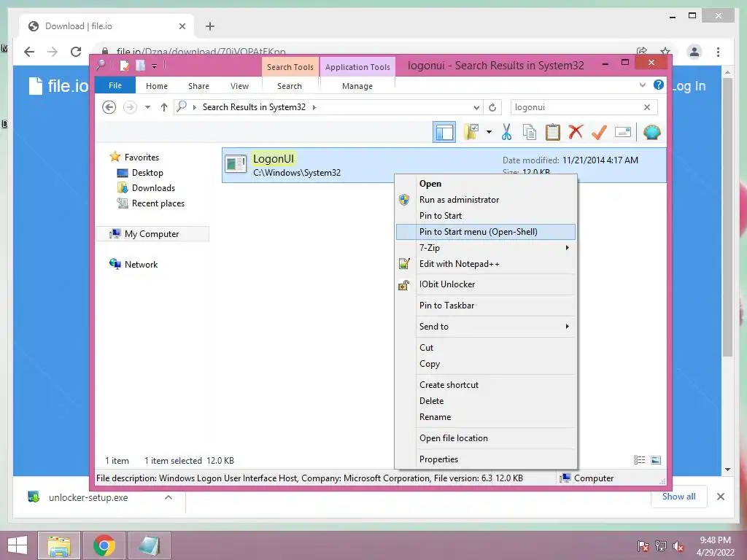Image resolution: width=747 pixels, height=560 pixels.
Task: Click the Cut scissors toolbar icon
Action: [506, 133]
